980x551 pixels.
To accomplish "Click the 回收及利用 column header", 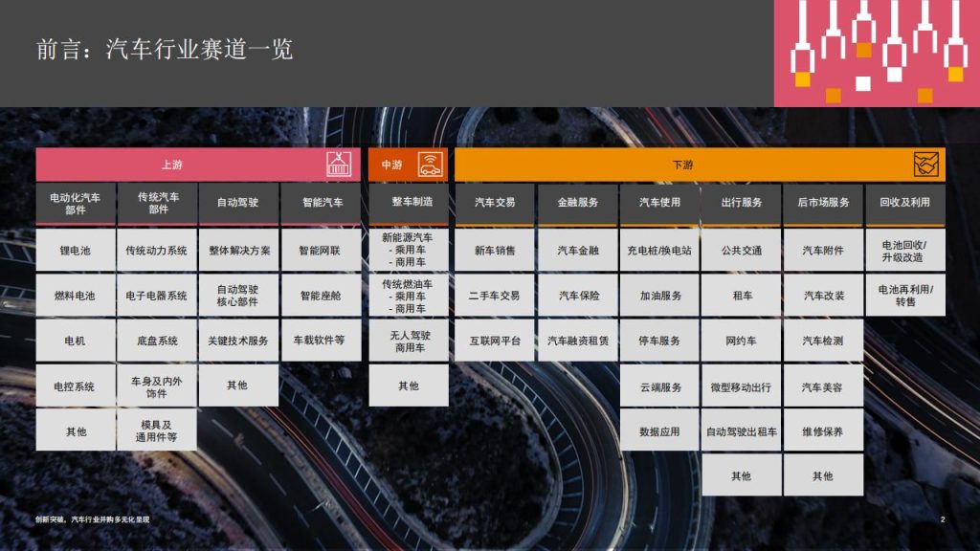I will pyautogui.click(x=905, y=204).
